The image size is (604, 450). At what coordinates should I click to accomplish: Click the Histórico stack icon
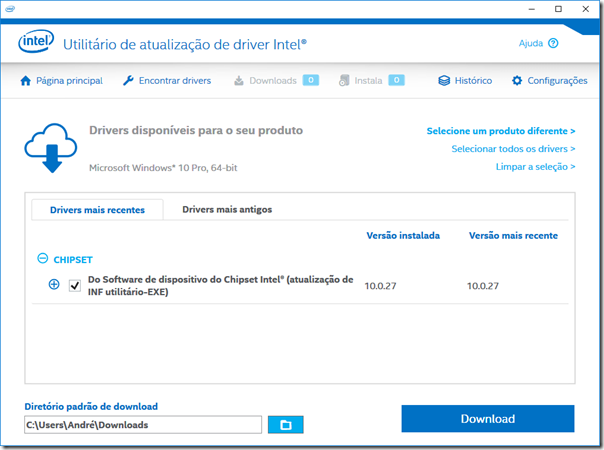tap(444, 81)
